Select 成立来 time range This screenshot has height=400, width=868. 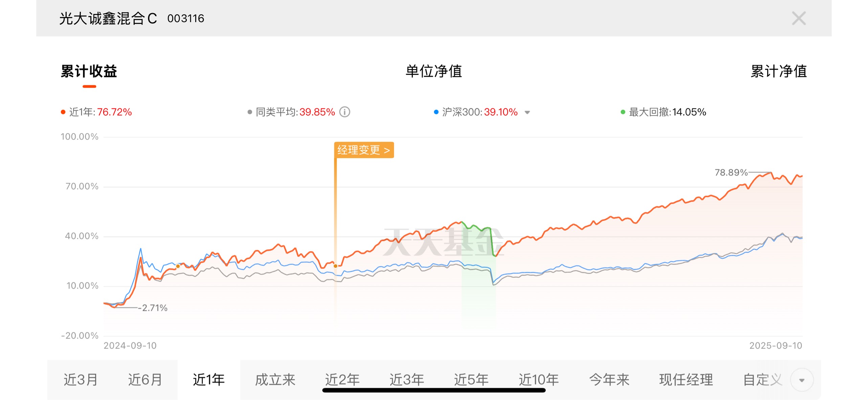[x=275, y=380]
